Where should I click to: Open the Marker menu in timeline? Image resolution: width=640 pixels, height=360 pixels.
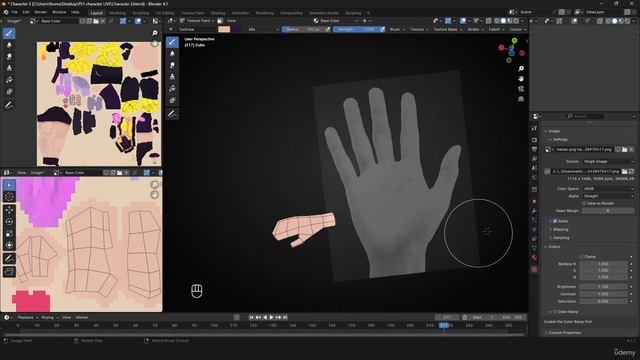point(82,317)
